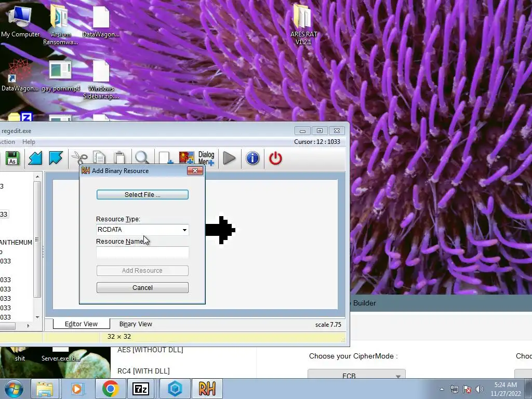Click the blue info icon in toolbar
This screenshot has width=532, height=399.
(x=252, y=158)
